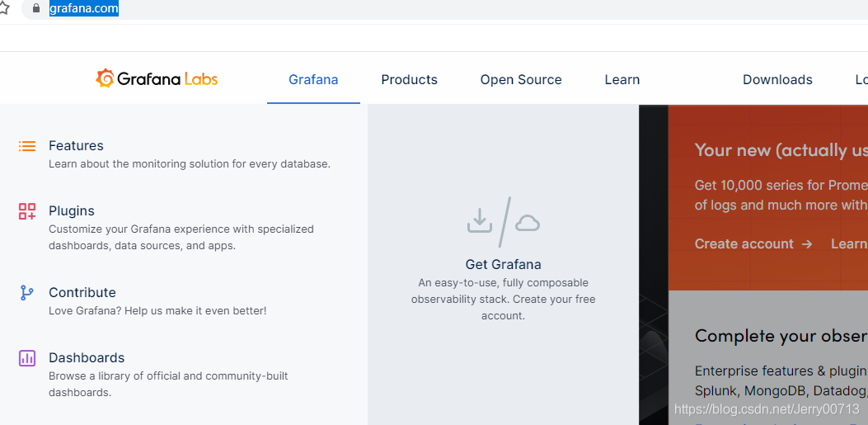Open the Grafana nav menu
The width and height of the screenshot is (868, 425).
pyautogui.click(x=313, y=80)
